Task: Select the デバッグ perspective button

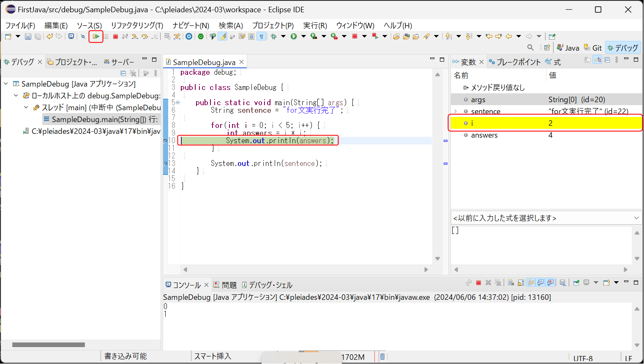Action: [623, 48]
